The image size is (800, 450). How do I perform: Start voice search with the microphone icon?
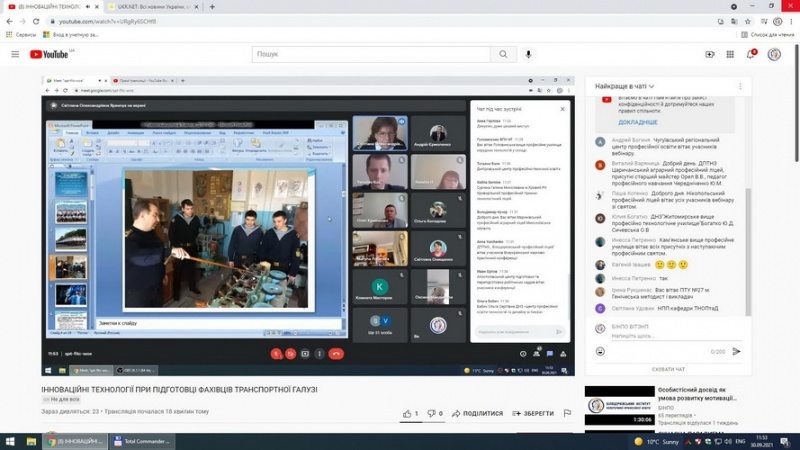pyautogui.click(x=528, y=54)
